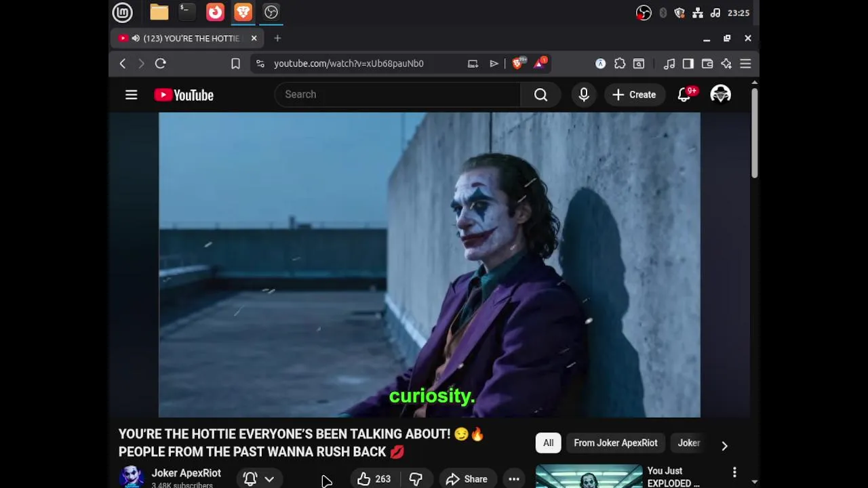The width and height of the screenshot is (868, 488).
Task: Open options menu for You Just EXPLODED video
Action: tap(734, 472)
